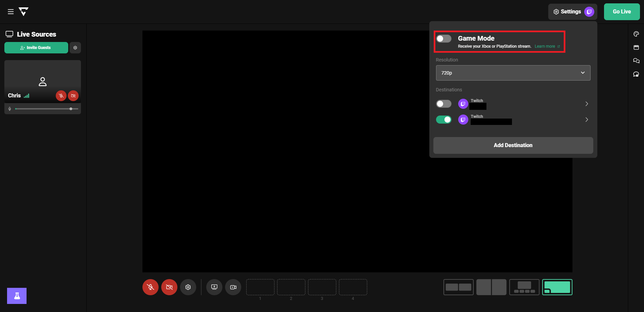Open guest settings gear beside Invite Guests
This screenshot has width=644, height=312.
[75, 48]
